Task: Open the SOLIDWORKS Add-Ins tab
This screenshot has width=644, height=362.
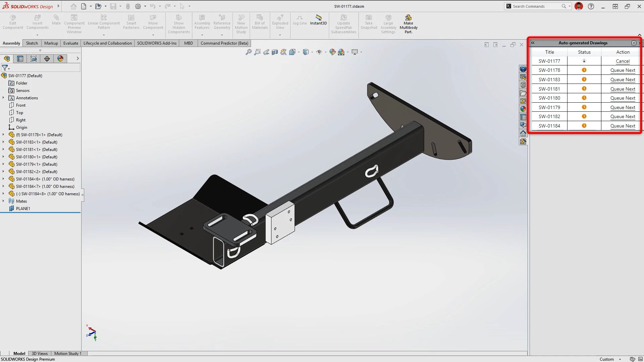Action: pos(157,43)
